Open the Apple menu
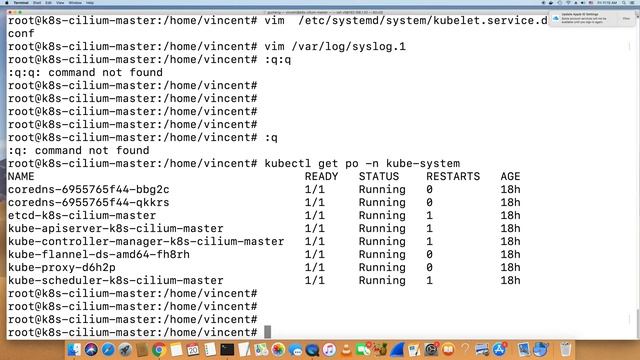 (x=7, y=2)
